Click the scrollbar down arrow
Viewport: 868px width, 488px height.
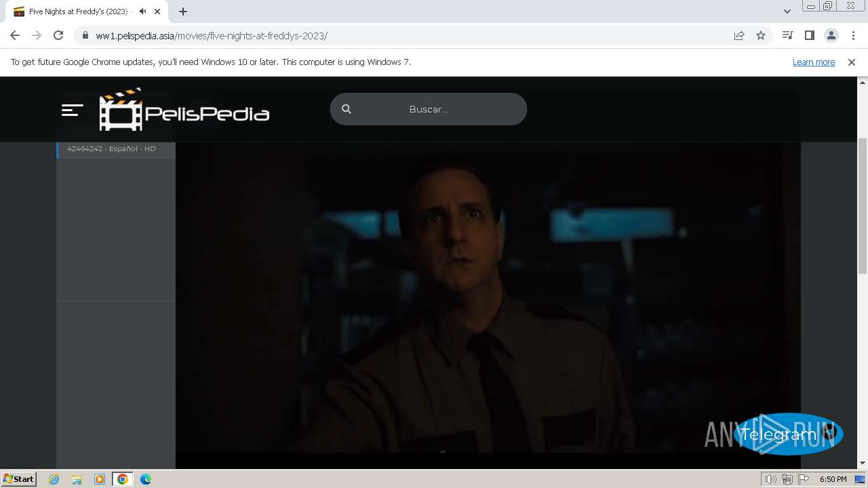(x=863, y=464)
